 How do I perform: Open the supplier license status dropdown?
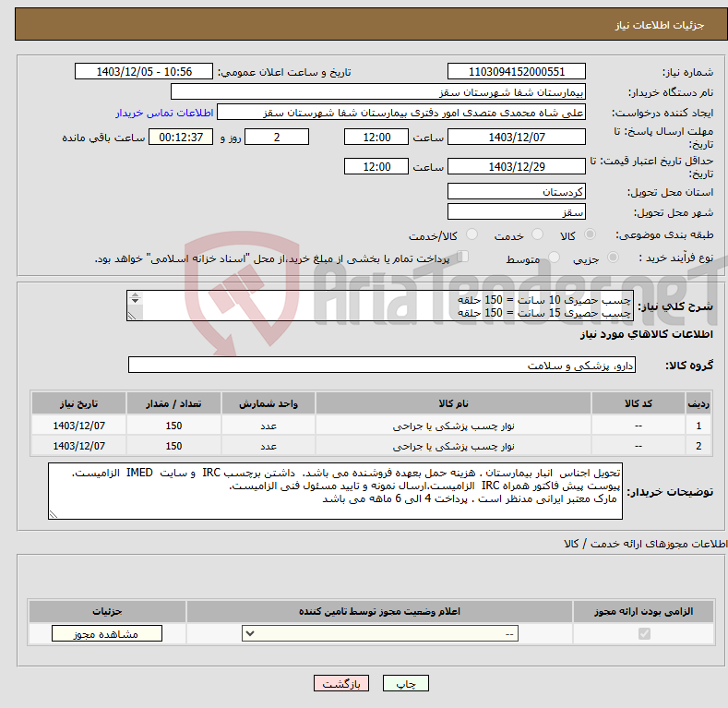[x=380, y=633]
